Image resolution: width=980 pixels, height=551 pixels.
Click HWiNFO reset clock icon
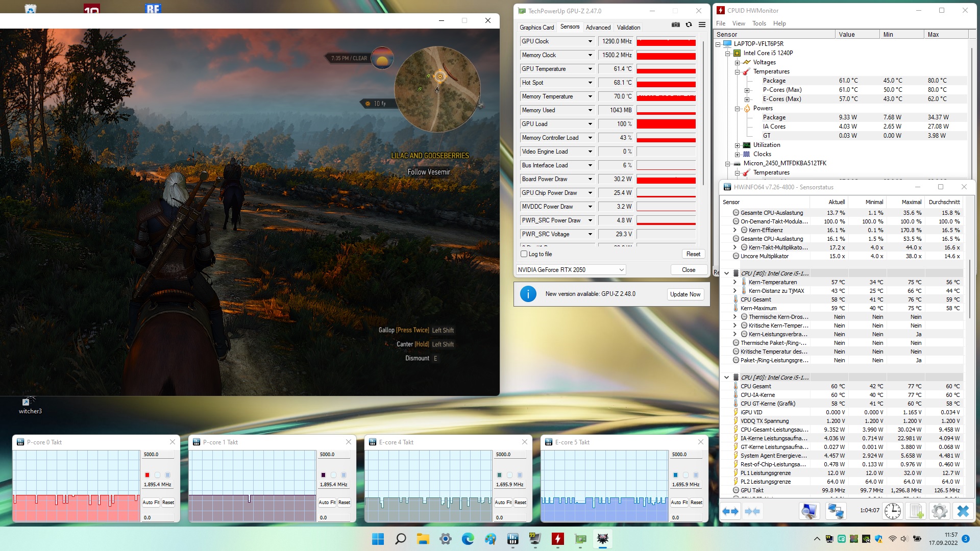click(892, 511)
